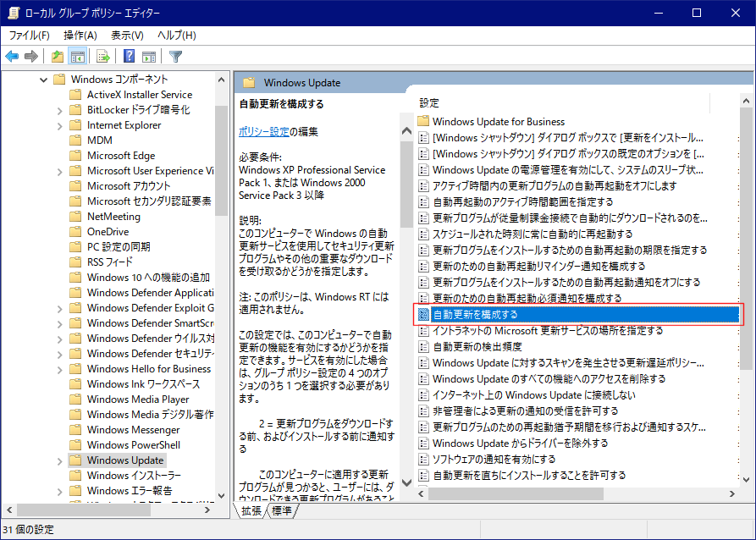The image size is (756, 540).
Task: Select インターネット上の Windows Update に接続しない policy
Action: click(533, 395)
